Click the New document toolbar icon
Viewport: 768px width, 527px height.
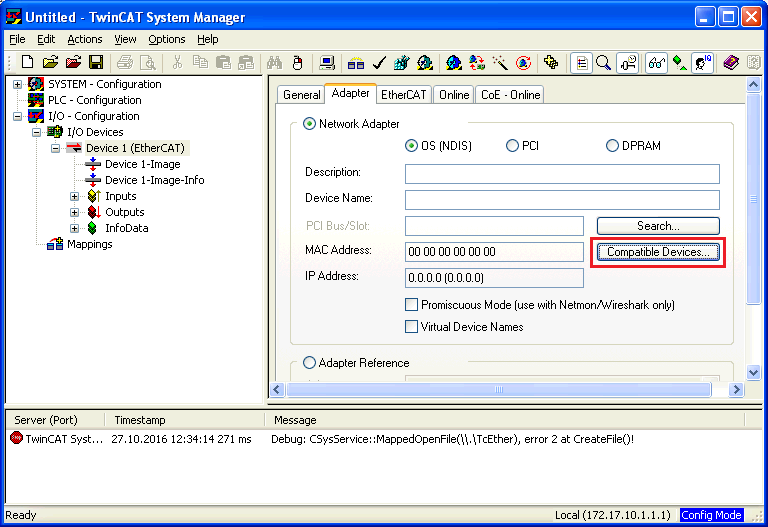(28, 63)
